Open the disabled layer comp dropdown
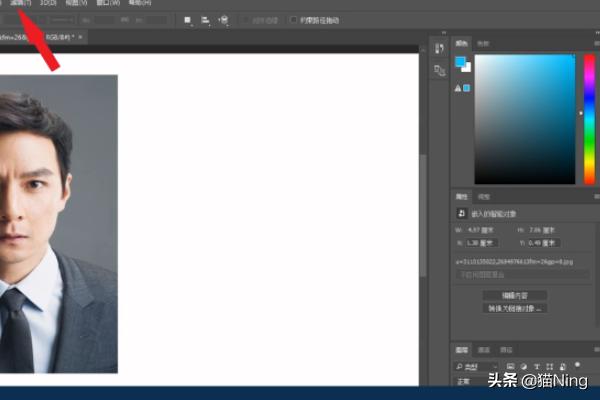 (522, 275)
